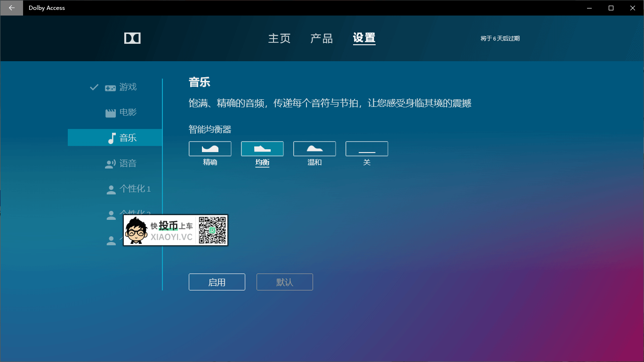Click the 音乐 heading above the description
The width and height of the screenshot is (644, 362).
tap(199, 82)
